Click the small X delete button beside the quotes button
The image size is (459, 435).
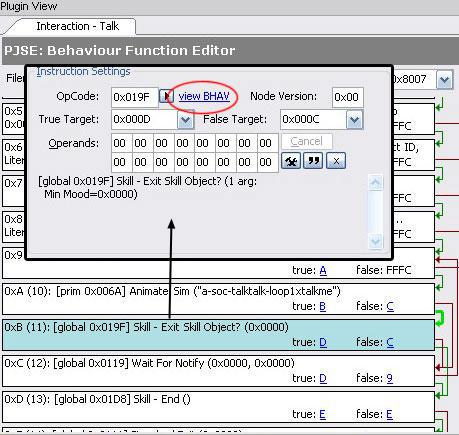(336, 161)
